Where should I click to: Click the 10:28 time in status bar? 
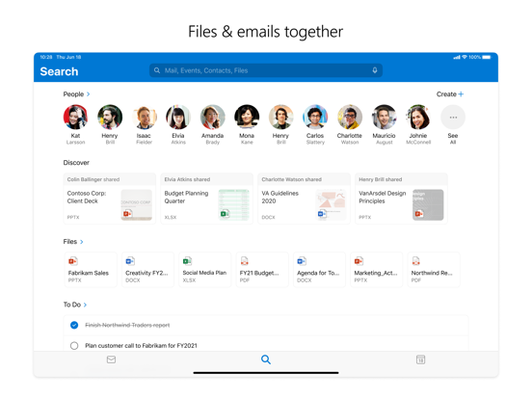click(46, 57)
